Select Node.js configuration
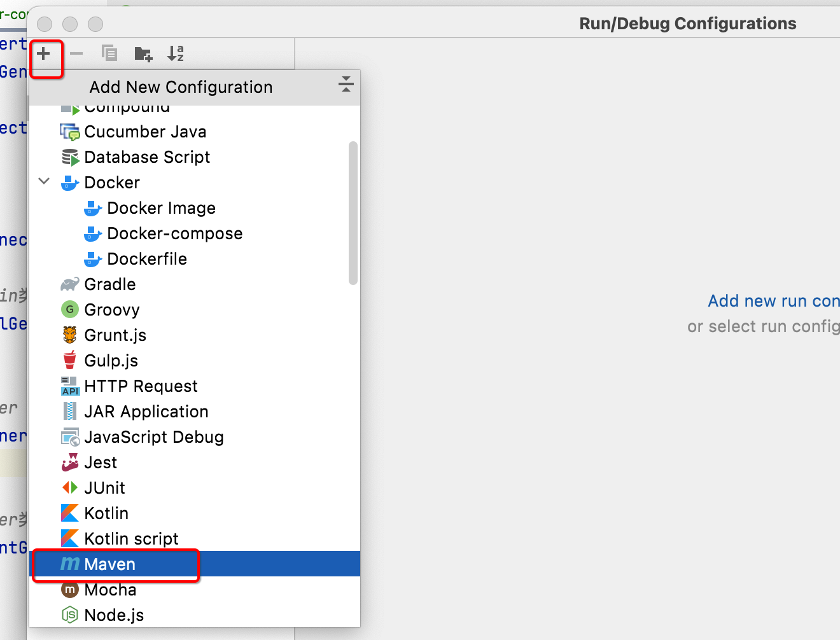This screenshot has width=840, height=640. pyautogui.click(x=195, y=615)
